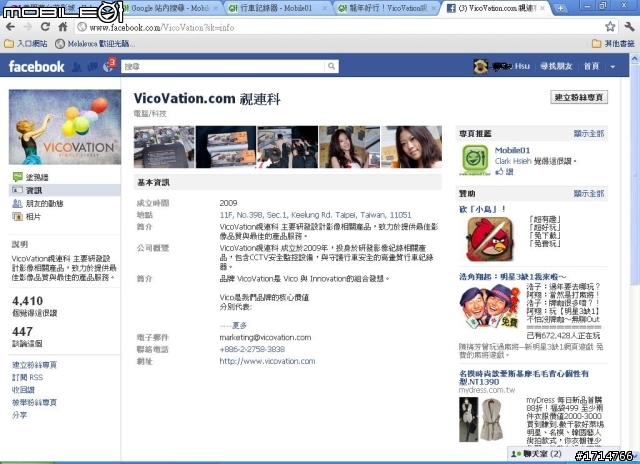Click friends activity icon in sidebar
The image size is (640, 464).
point(17,203)
